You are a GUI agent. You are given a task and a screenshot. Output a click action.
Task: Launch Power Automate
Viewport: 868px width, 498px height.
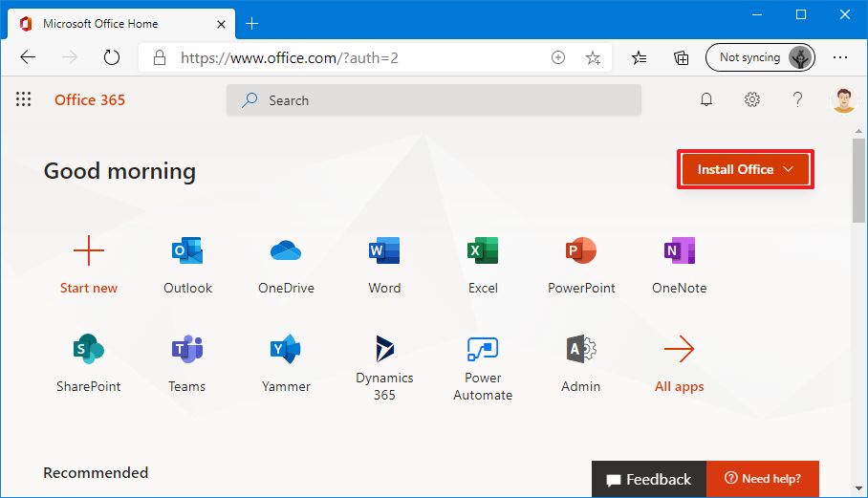[x=483, y=351]
